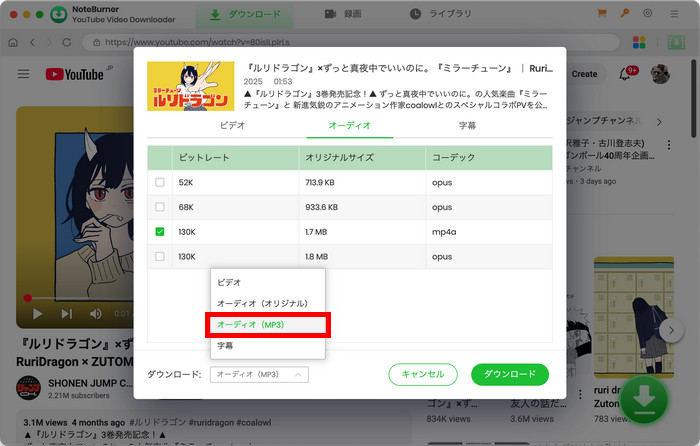Navigate back with the back arrow
The image size is (700, 446).
(x=32, y=42)
